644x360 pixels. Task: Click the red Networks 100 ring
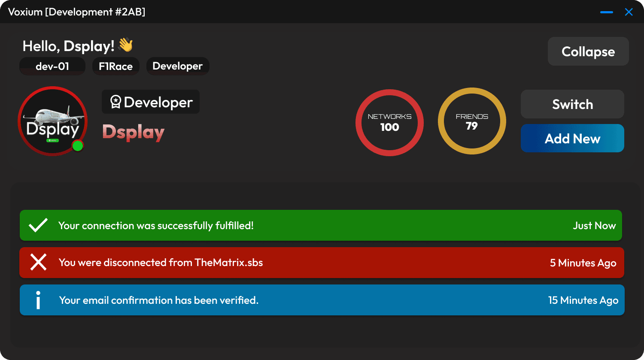(x=389, y=123)
